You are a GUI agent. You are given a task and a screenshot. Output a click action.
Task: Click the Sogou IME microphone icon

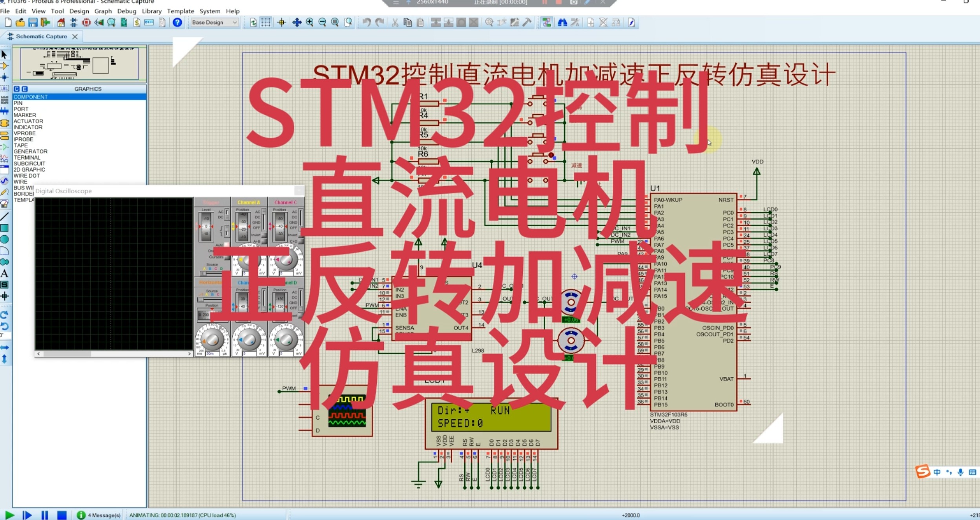coord(960,472)
